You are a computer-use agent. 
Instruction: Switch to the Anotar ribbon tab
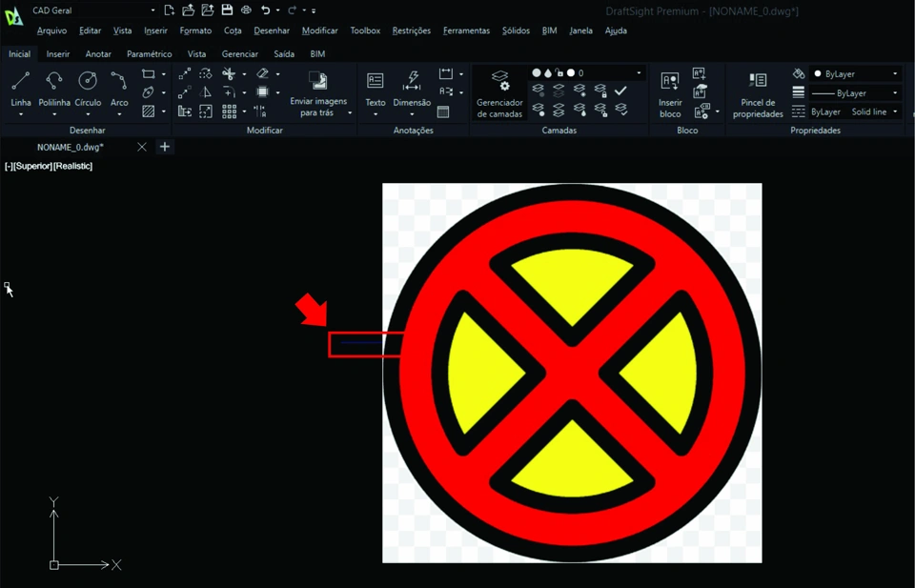tap(98, 53)
